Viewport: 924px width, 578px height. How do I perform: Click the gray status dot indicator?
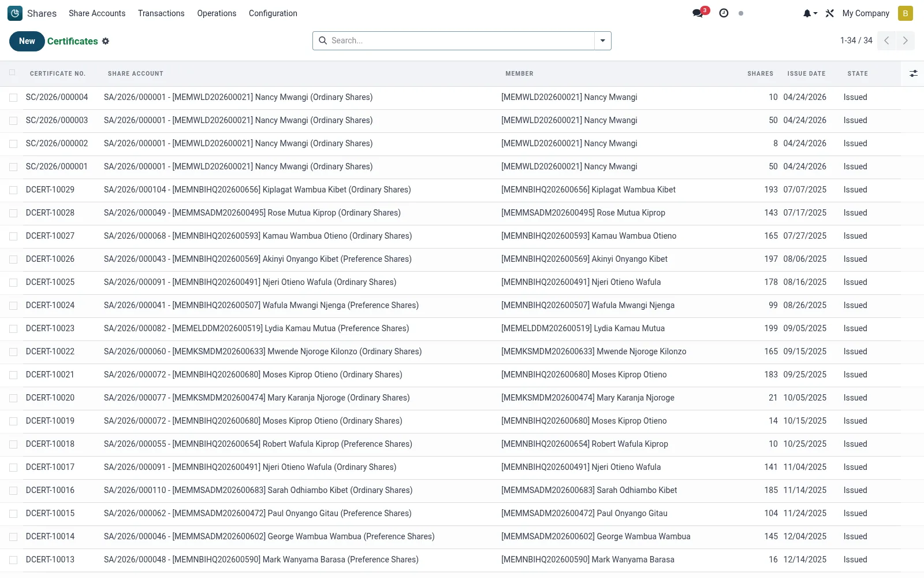click(x=741, y=13)
